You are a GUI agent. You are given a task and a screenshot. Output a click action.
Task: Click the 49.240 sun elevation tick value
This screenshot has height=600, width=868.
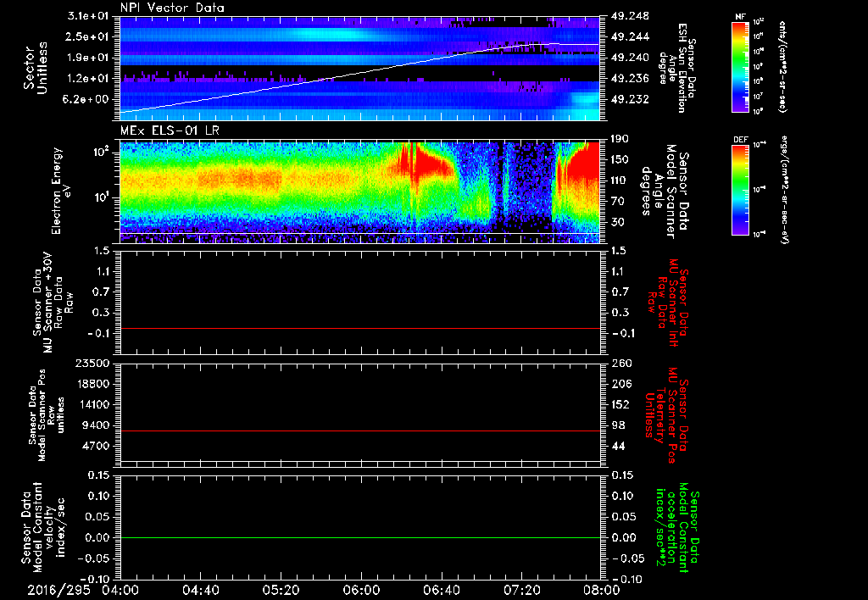[x=630, y=58]
